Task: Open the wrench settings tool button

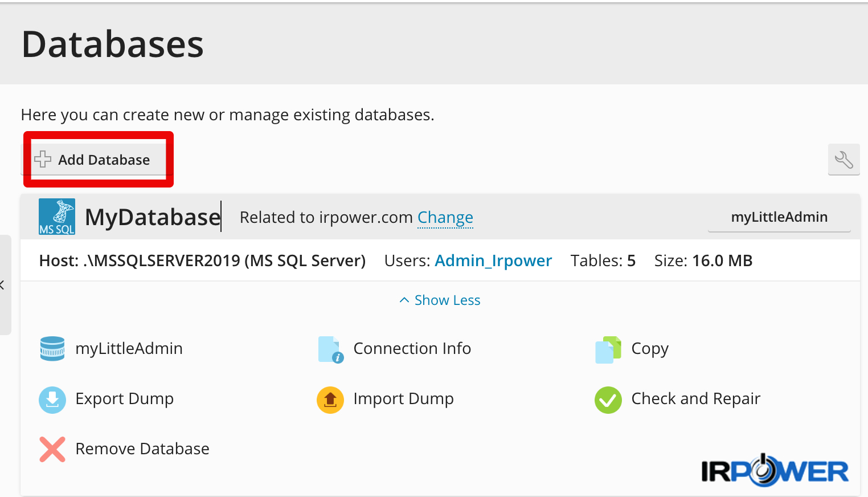Action: point(844,160)
